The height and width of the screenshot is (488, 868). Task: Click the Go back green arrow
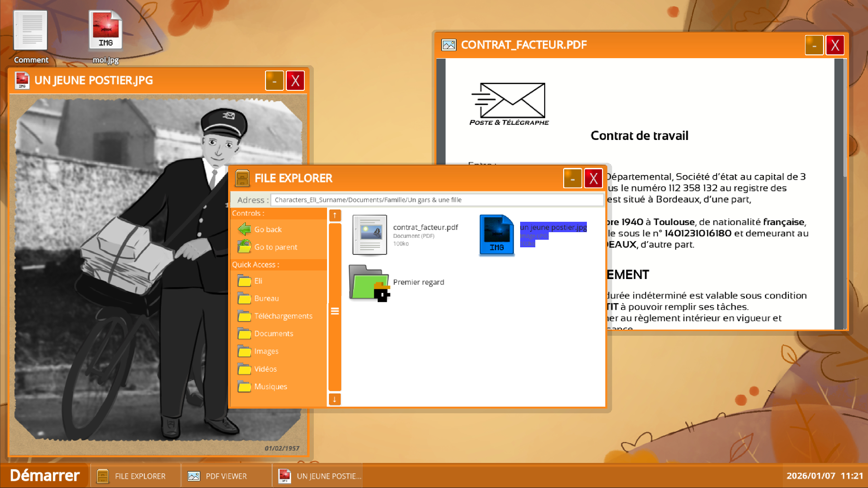click(x=244, y=229)
